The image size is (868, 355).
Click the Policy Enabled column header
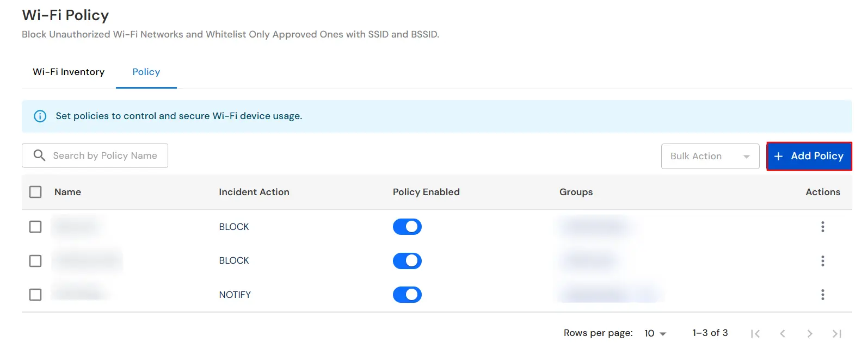(426, 192)
